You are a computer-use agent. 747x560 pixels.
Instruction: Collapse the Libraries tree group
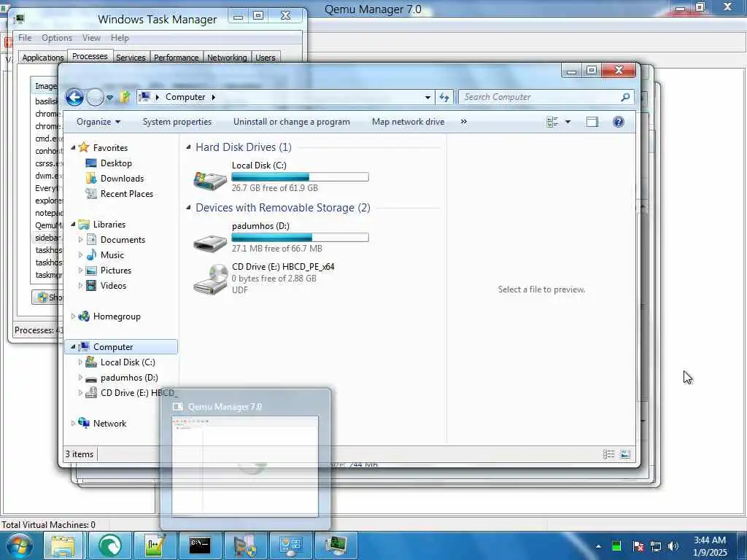pyautogui.click(x=73, y=225)
